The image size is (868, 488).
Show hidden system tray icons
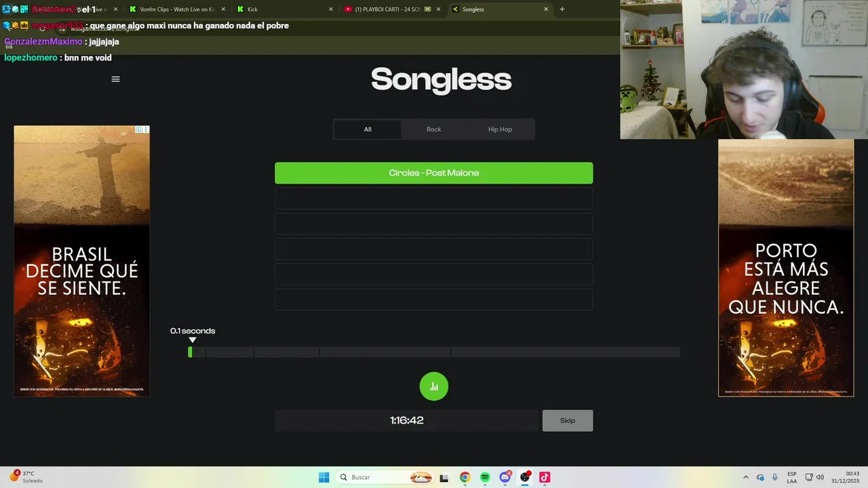pos(746,477)
